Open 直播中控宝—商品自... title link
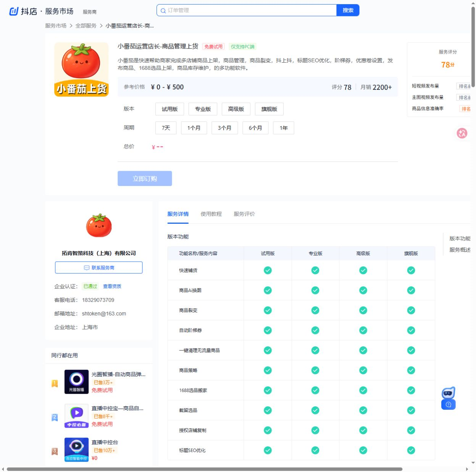Image resolution: width=476 pixels, height=472 pixels. click(x=118, y=408)
